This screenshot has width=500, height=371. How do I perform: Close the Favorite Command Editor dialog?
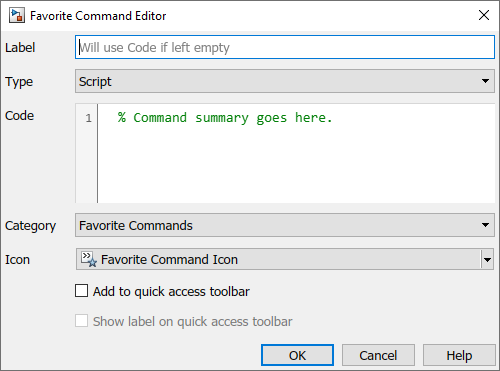[484, 15]
